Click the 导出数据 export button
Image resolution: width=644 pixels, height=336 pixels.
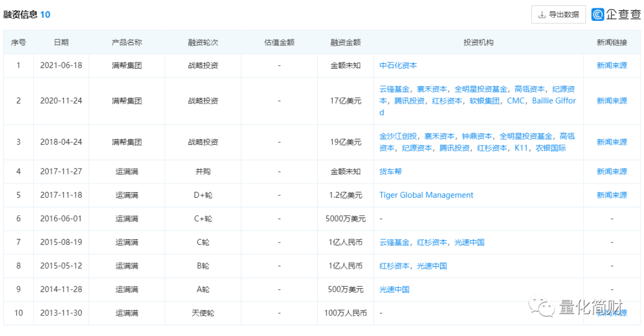[x=558, y=15]
